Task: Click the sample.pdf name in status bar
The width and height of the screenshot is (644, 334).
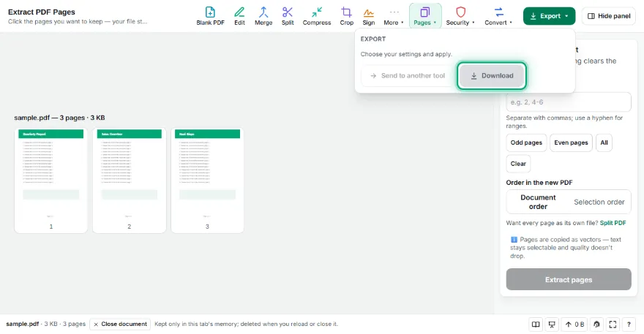Action: 22,324
